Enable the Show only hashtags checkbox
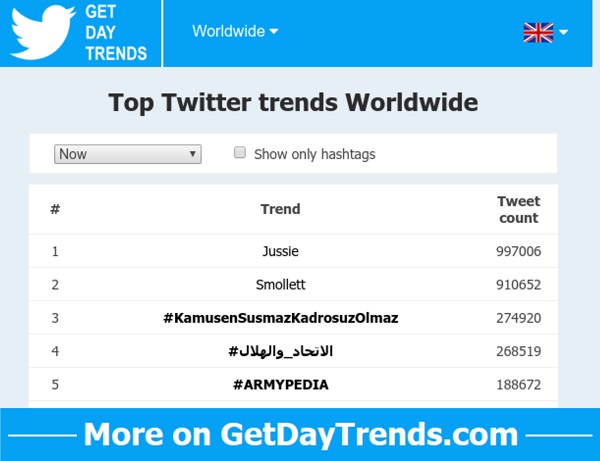600x461 pixels. [x=240, y=153]
